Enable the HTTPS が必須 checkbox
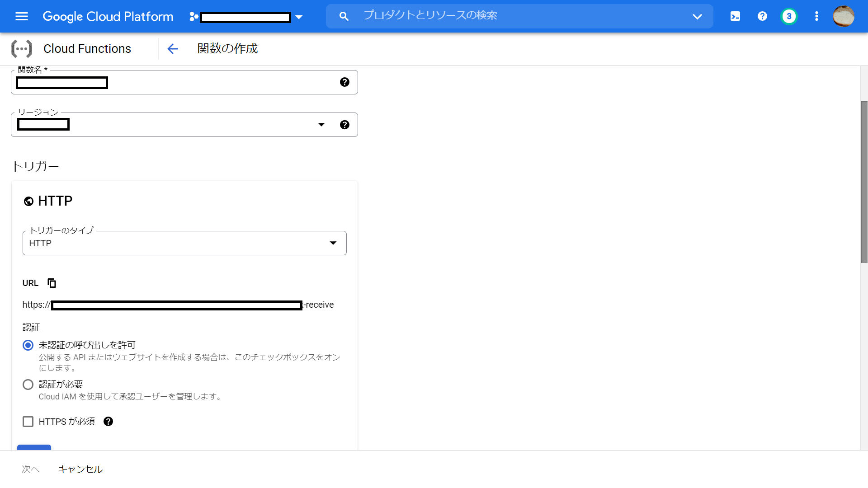 [x=28, y=422]
